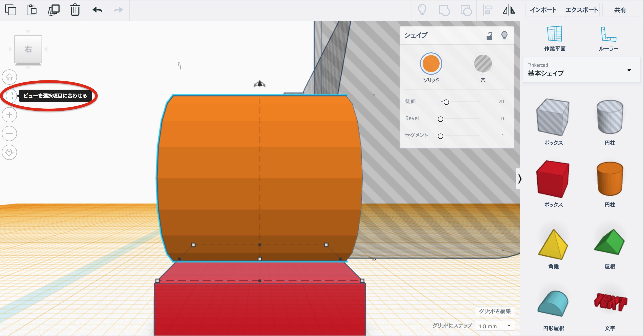Collapse the shapes side panel chevron

click(x=519, y=179)
